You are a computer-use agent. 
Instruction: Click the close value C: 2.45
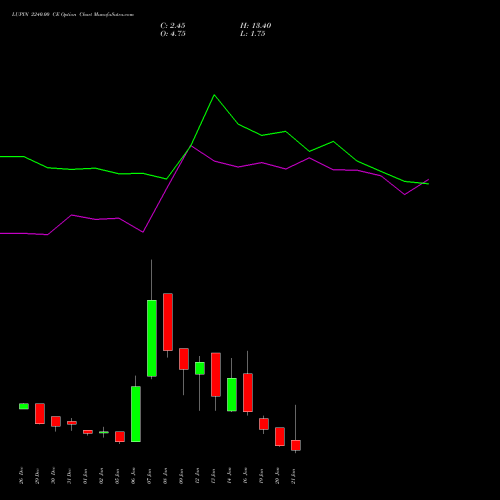pos(173,26)
